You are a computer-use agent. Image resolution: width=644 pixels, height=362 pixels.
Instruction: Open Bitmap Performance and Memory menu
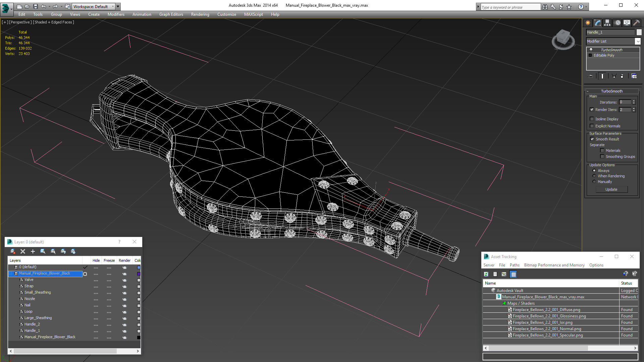554,265
